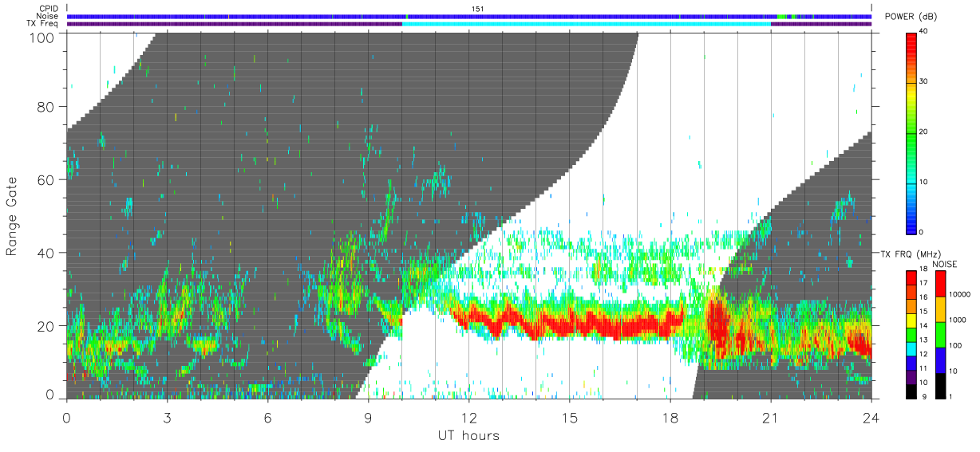Click the '15' UT hours tick label
Viewport: 980px width, 452px height.
(569, 416)
